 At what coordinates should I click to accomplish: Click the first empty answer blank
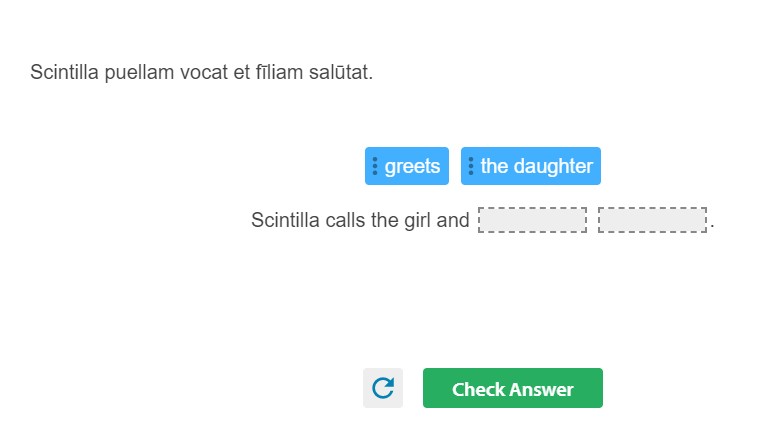click(x=532, y=220)
